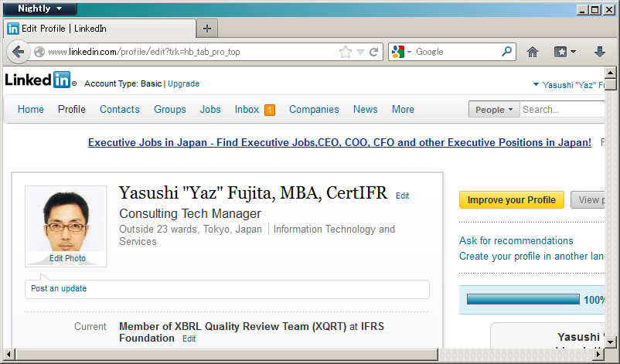Select the Edit Profile | LinkedIn tab

(x=100, y=29)
